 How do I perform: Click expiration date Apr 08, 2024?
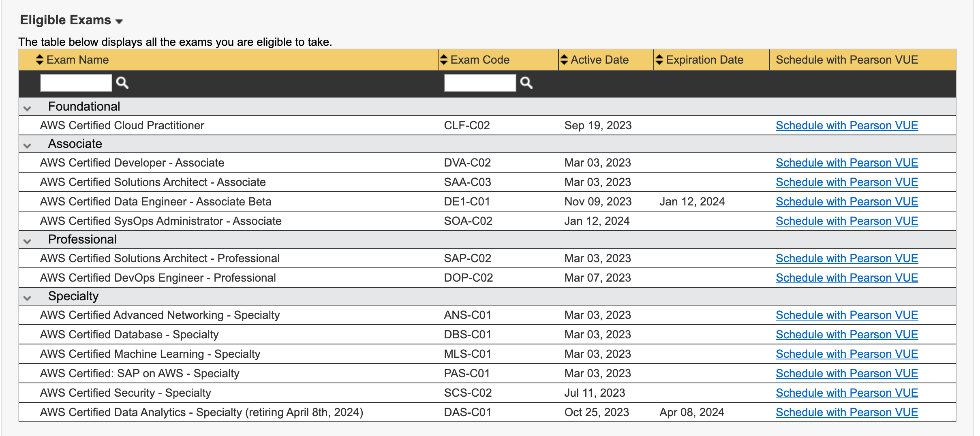[691, 412]
